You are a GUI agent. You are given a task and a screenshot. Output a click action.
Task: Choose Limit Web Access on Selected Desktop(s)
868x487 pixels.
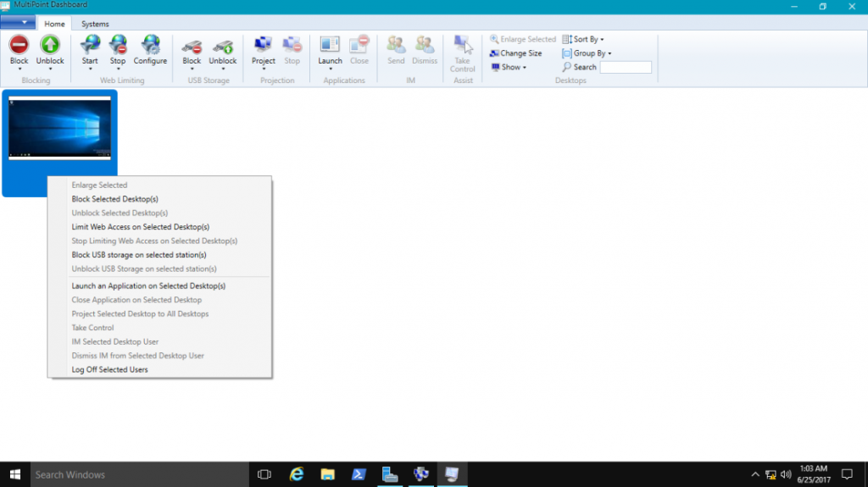[x=141, y=227]
